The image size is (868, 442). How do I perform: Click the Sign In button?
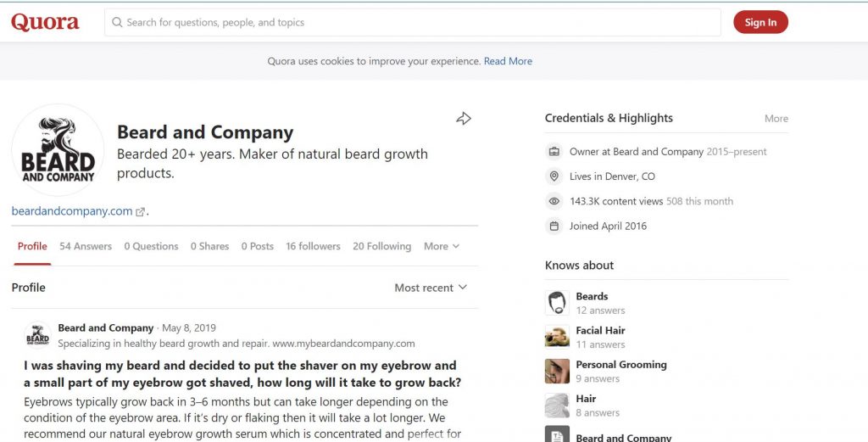click(x=760, y=22)
